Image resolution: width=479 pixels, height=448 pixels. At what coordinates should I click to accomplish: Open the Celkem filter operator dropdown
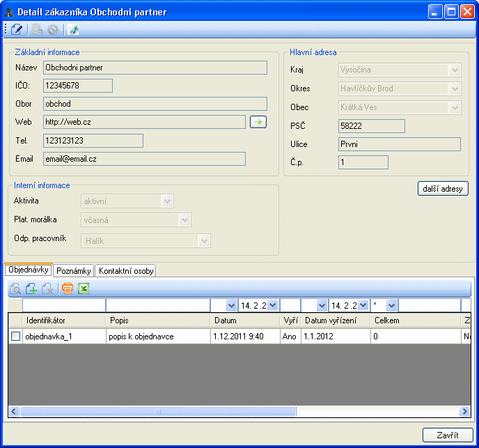tap(392, 305)
